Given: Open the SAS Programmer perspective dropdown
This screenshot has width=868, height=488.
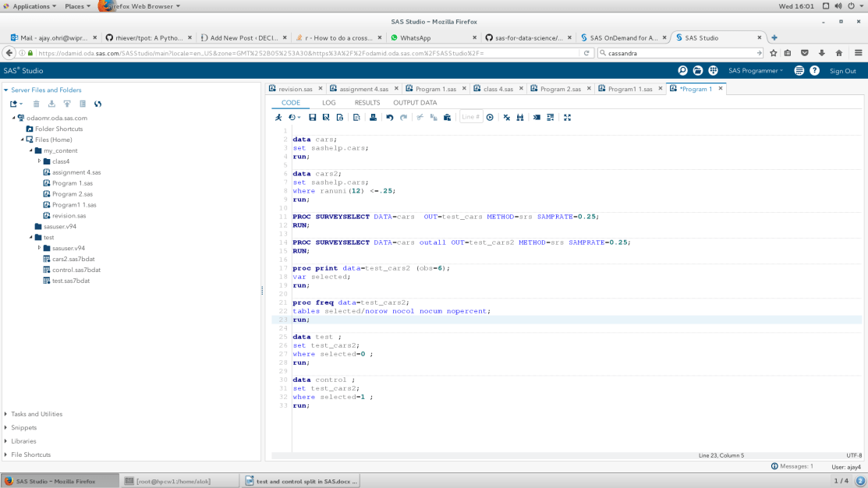Looking at the screenshot, I should pos(755,71).
